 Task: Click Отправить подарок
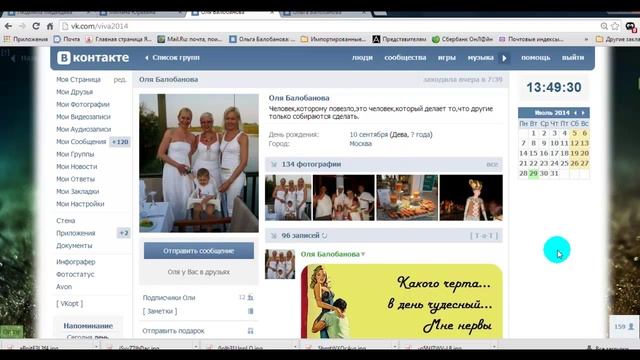(x=173, y=331)
